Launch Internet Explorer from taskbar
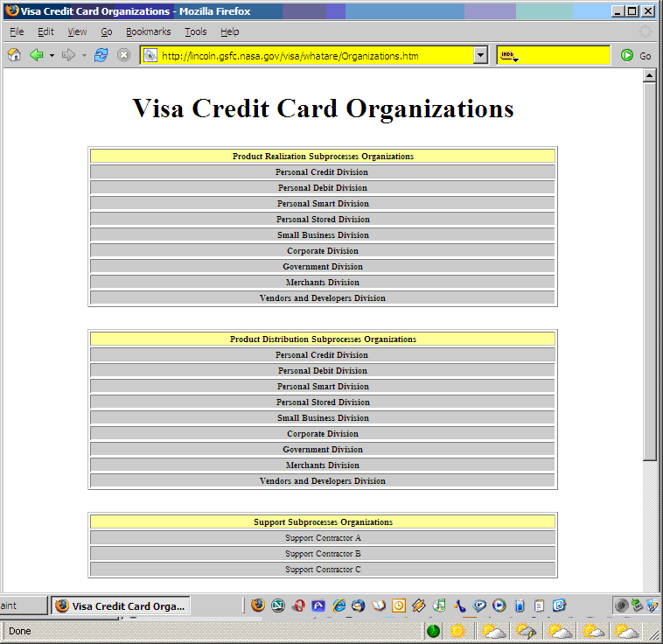663x644 pixels. [338, 605]
